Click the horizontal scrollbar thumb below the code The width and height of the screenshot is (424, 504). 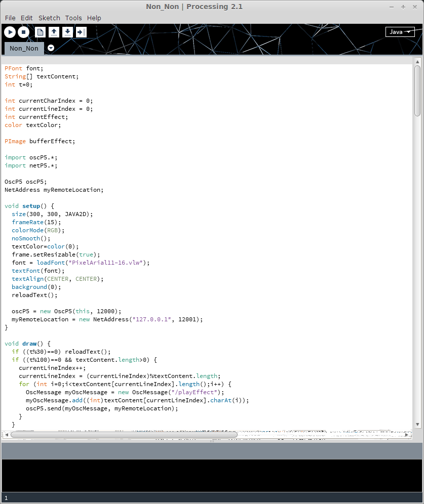click(124, 434)
